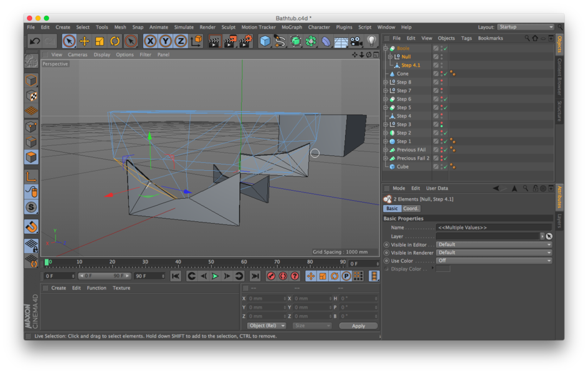
Task: Open Visible in Renderer dropdown
Action: tap(494, 252)
